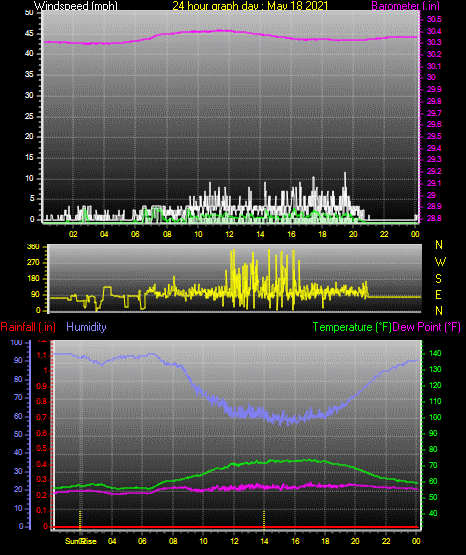This screenshot has height=555, width=466.
Task: Click the barometer scale value 30.5
Action: click(x=434, y=19)
